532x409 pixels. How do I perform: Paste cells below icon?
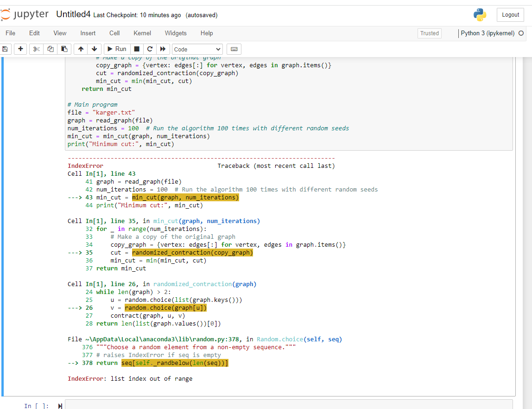point(64,49)
